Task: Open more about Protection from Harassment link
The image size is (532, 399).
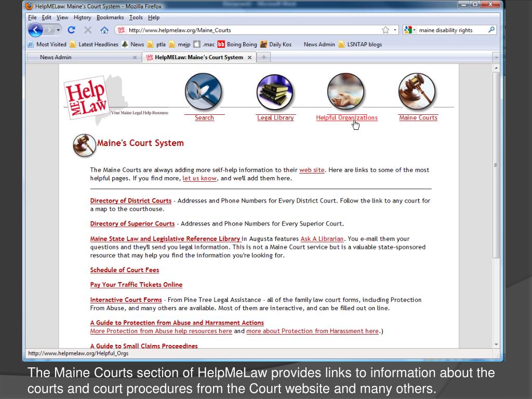Action: (x=312, y=331)
